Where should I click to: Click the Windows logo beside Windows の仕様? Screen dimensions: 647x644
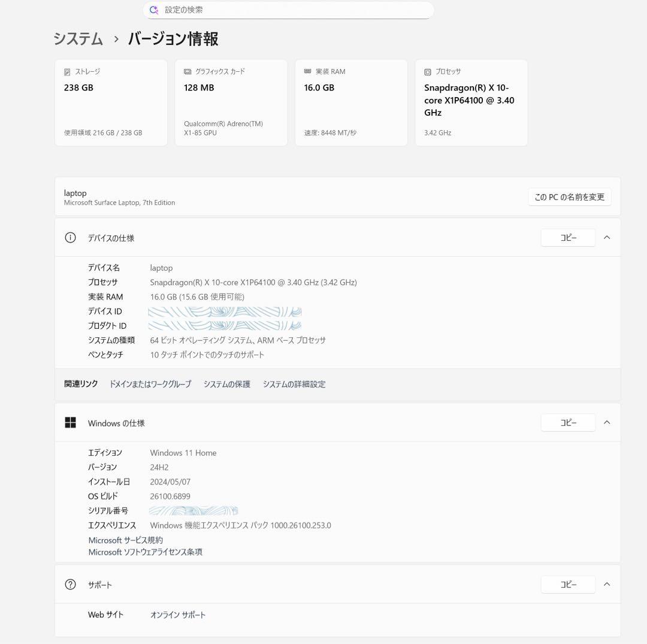tap(71, 423)
